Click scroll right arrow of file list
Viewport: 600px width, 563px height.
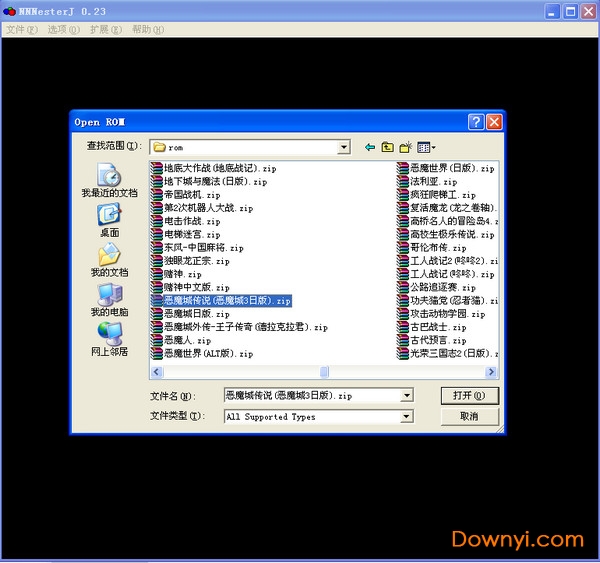(x=491, y=372)
